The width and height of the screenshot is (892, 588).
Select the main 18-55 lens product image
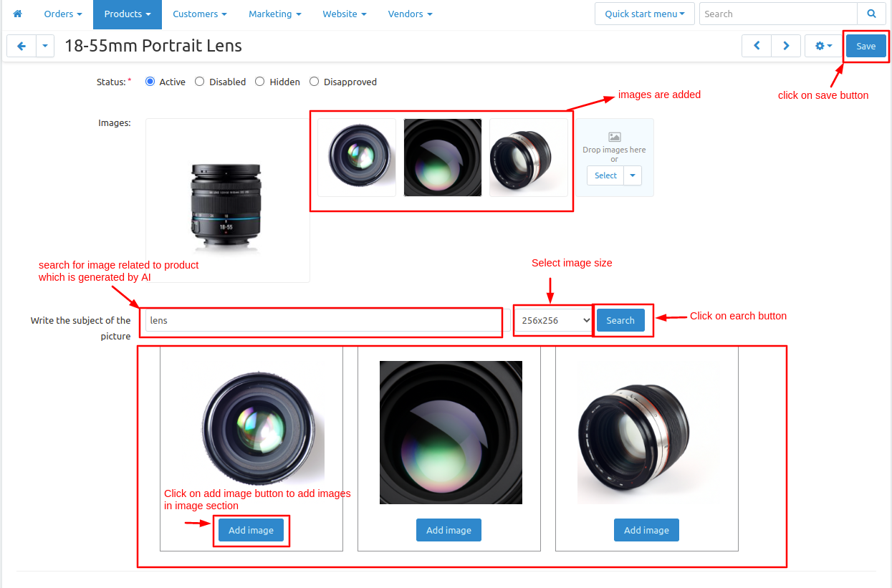(228, 201)
